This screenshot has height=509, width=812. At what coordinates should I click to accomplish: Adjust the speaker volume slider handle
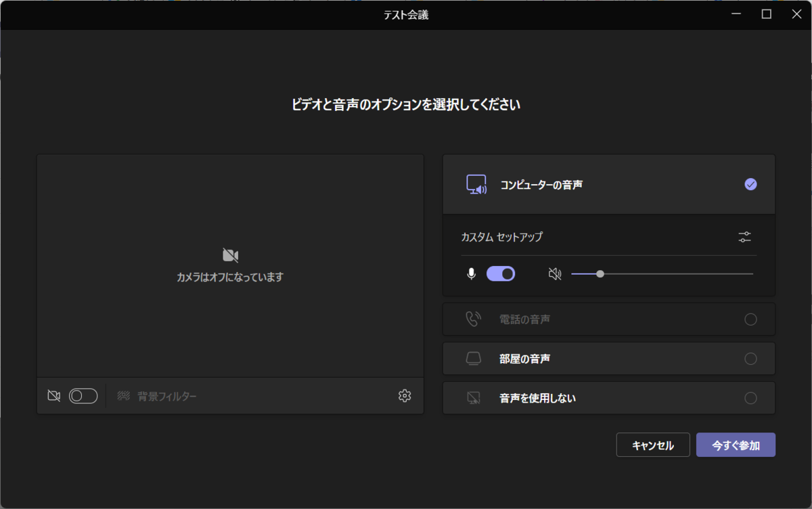coord(600,274)
